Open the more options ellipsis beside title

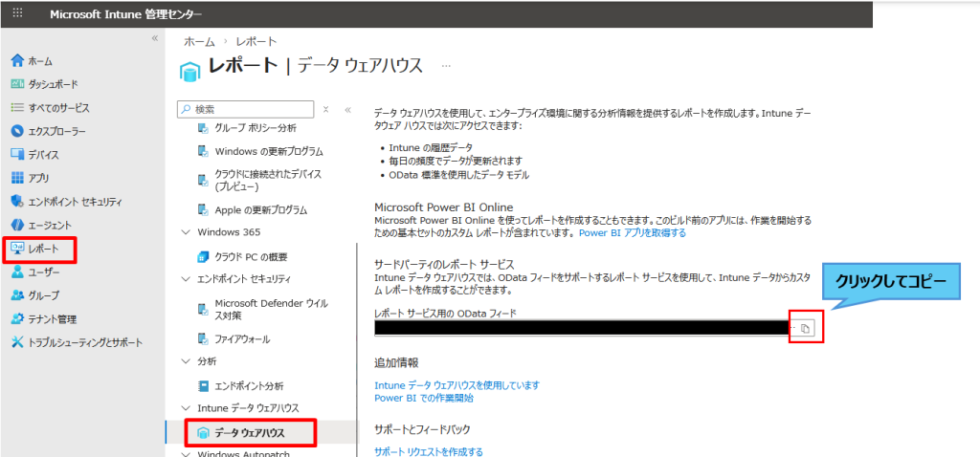(x=445, y=66)
